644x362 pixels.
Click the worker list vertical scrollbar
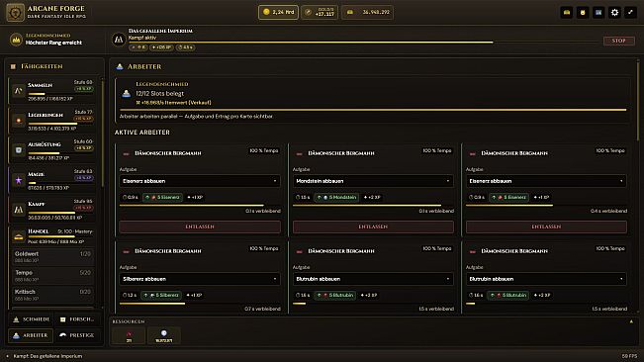coord(638,101)
